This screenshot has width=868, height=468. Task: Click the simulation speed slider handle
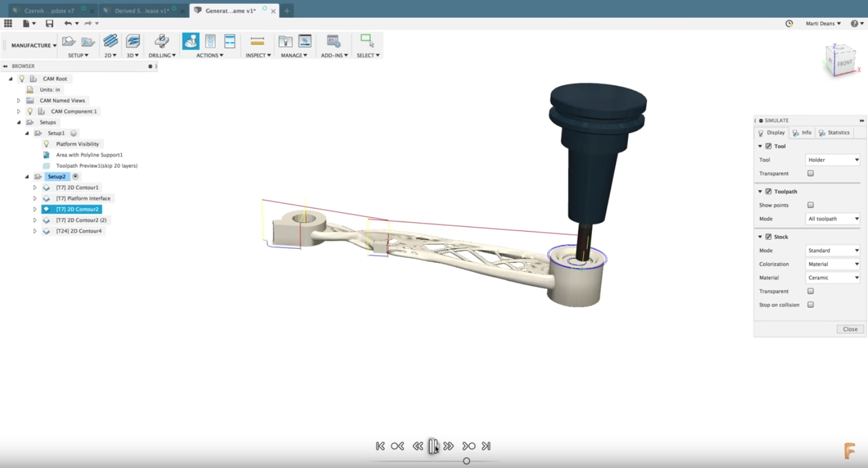(466, 461)
